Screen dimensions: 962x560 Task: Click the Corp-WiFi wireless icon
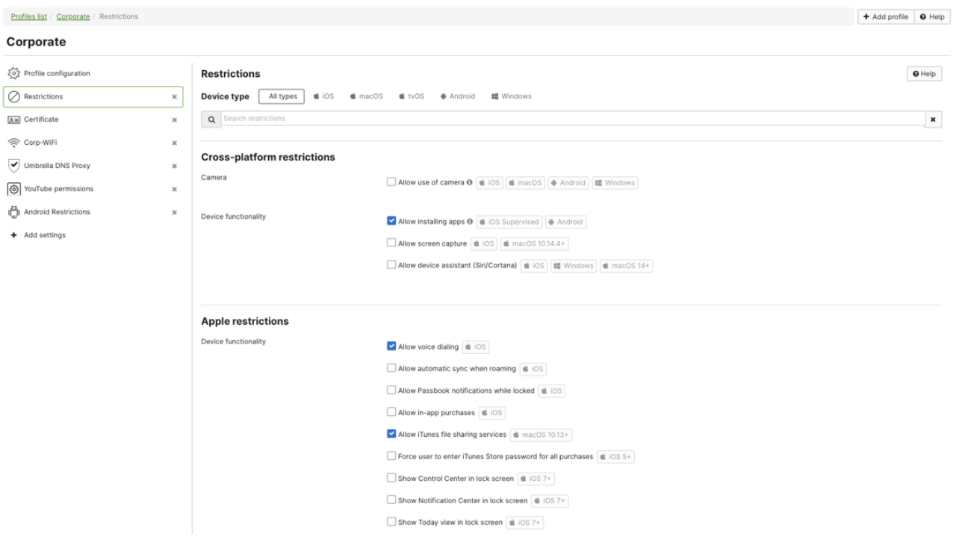[13, 143]
